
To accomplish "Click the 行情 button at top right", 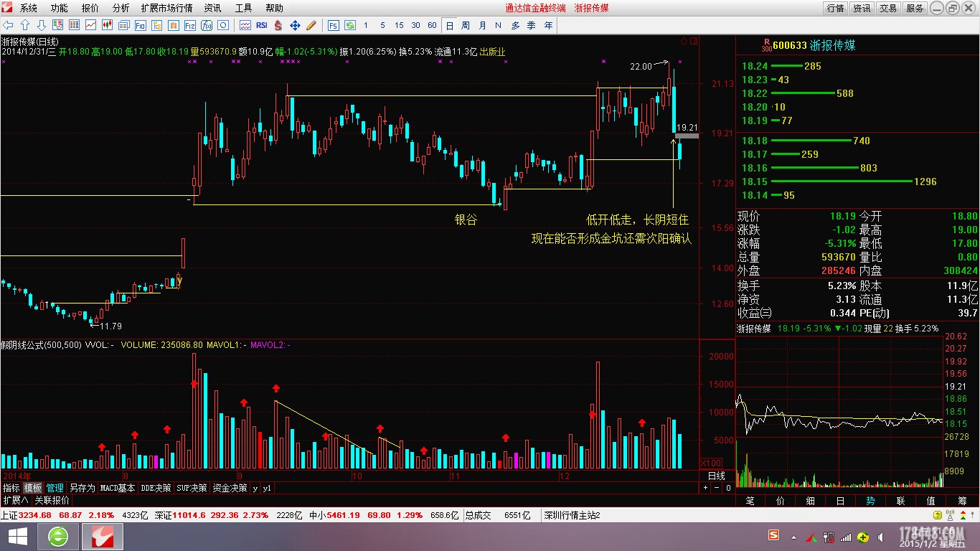I will (x=835, y=8).
